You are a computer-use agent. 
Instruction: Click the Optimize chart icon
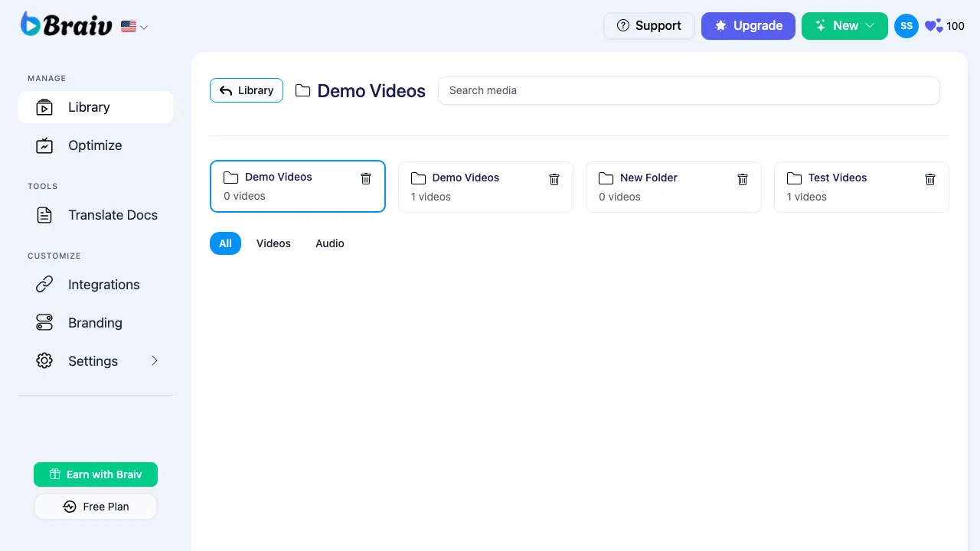point(44,145)
